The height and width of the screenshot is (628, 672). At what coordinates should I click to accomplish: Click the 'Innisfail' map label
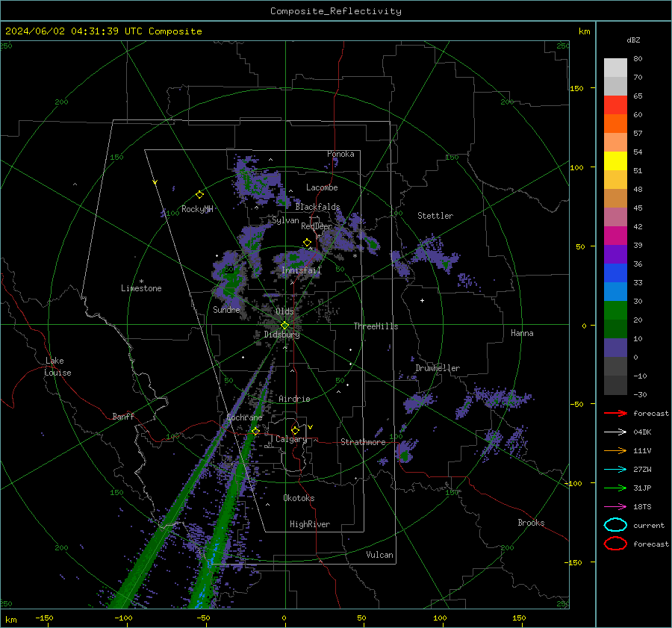[302, 270]
